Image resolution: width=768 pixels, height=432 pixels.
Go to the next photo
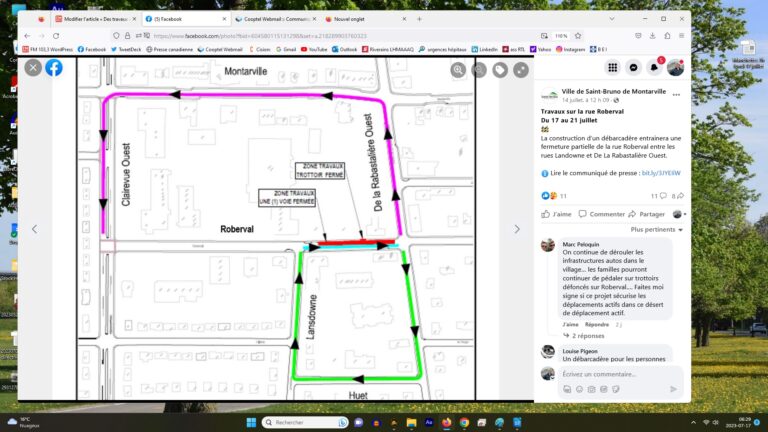click(517, 229)
